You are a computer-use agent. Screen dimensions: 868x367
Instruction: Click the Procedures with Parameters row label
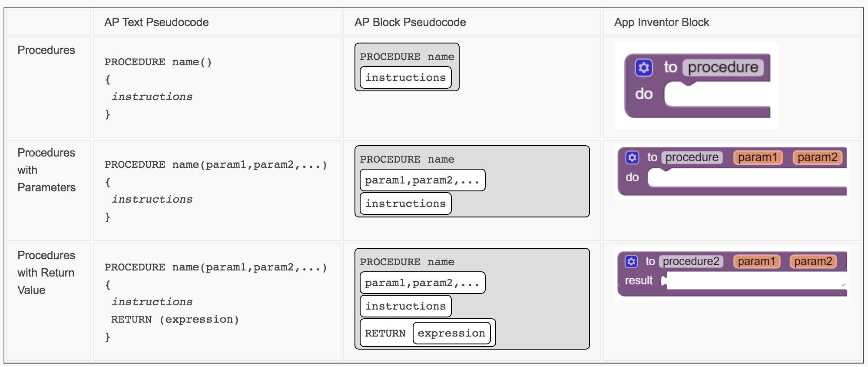[46, 170]
